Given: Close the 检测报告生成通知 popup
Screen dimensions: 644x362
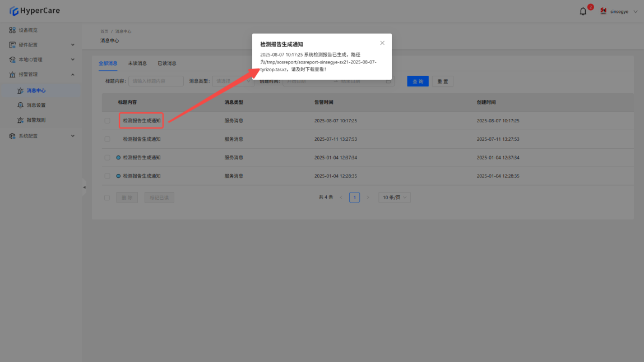Looking at the screenshot, I should coord(382,43).
